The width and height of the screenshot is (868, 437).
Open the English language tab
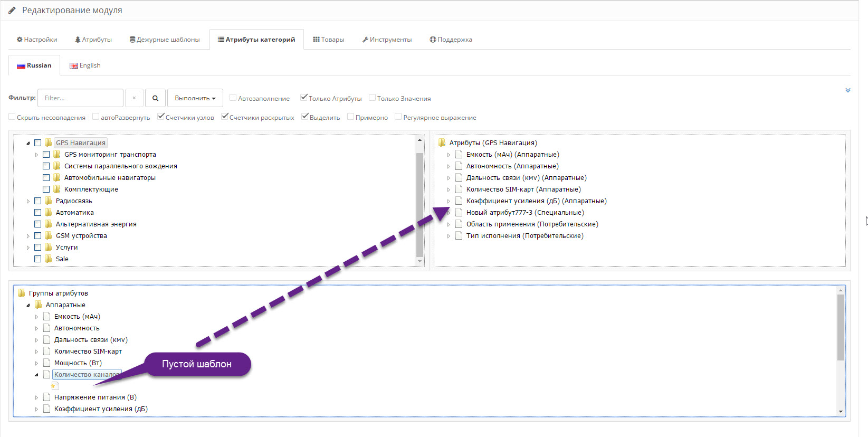click(85, 65)
